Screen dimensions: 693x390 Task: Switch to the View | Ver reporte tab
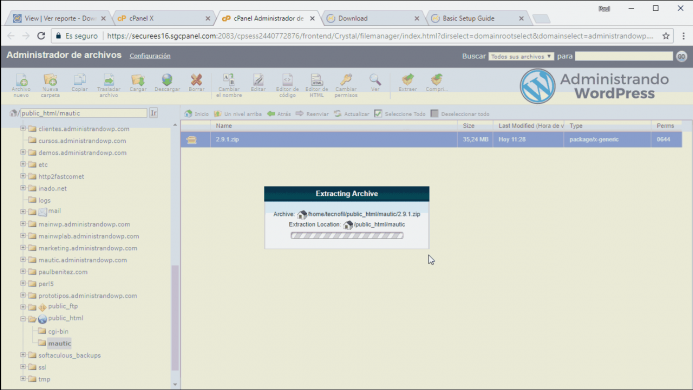pyautogui.click(x=60, y=18)
